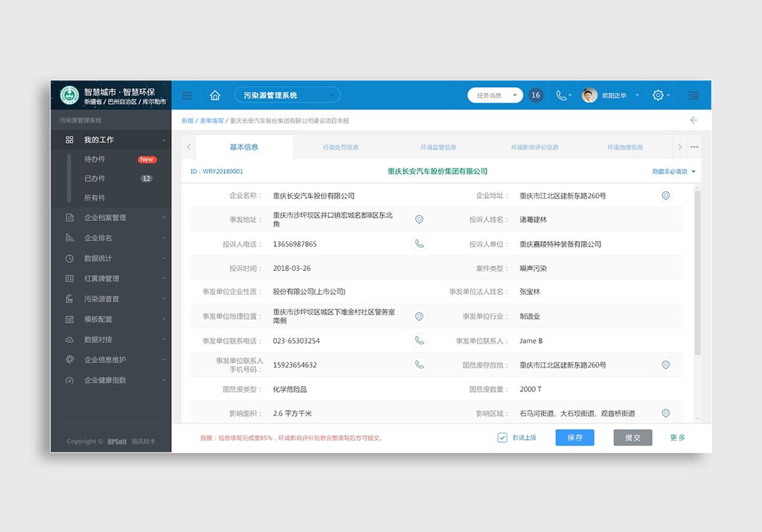This screenshot has width=762, height=532.
Task: Click the back arrow in breadcrumb bar
Action: coord(694,120)
